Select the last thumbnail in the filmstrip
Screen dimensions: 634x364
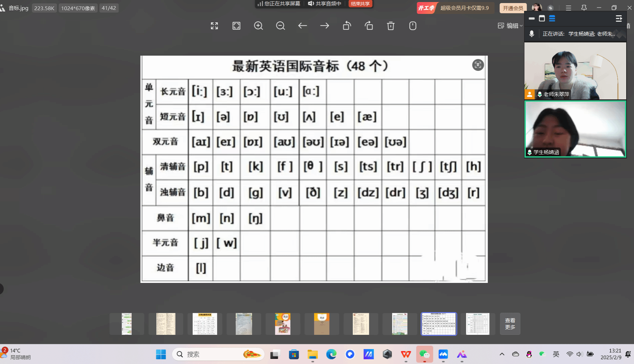pos(478,324)
